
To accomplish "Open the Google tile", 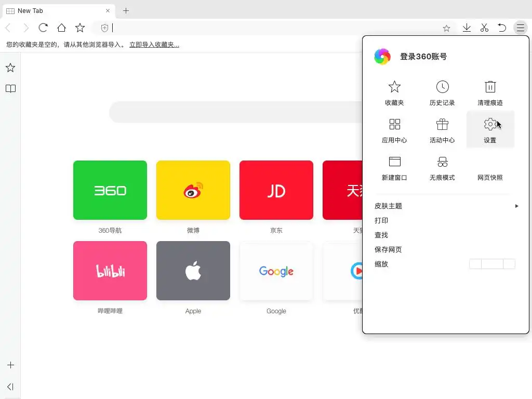I will click(x=276, y=271).
